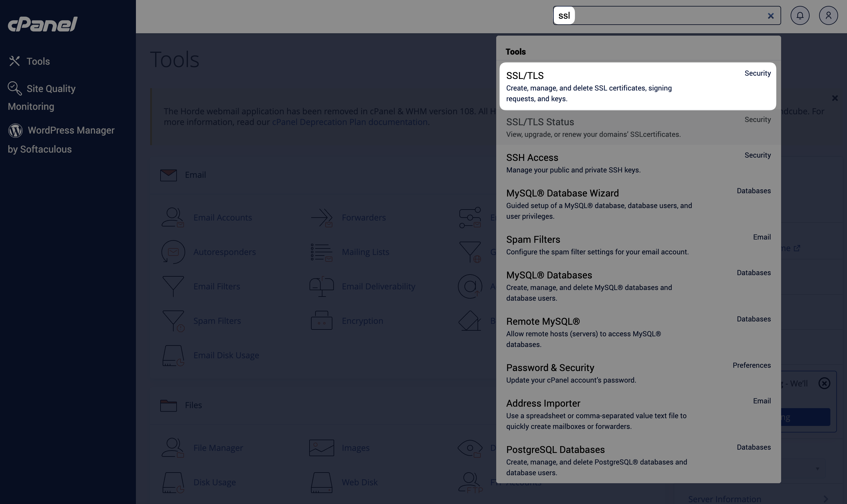Select SSL/TLS search result
The width and height of the screenshot is (847, 504).
click(x=637, y=86)
